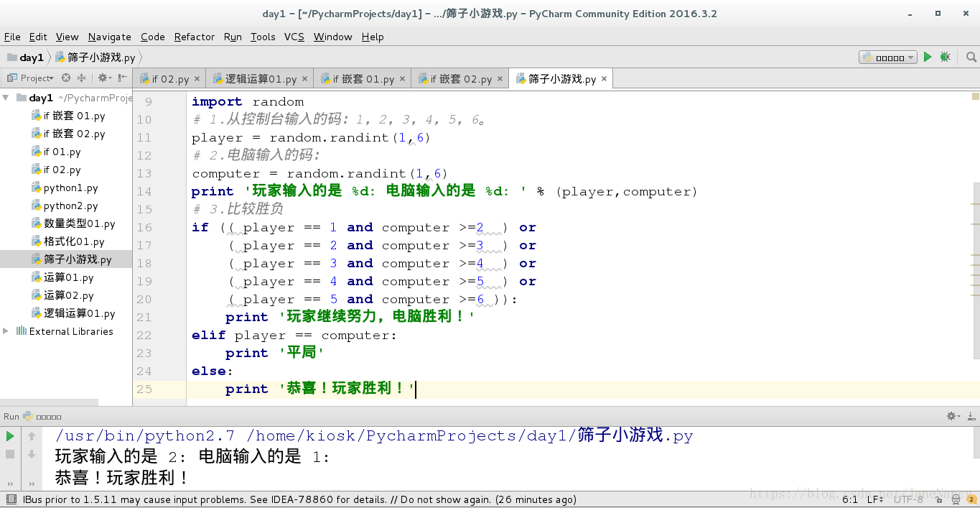980x508 pixels.
Task: Close the 筛子小游戏.py tab
Action: pos(604,79)
